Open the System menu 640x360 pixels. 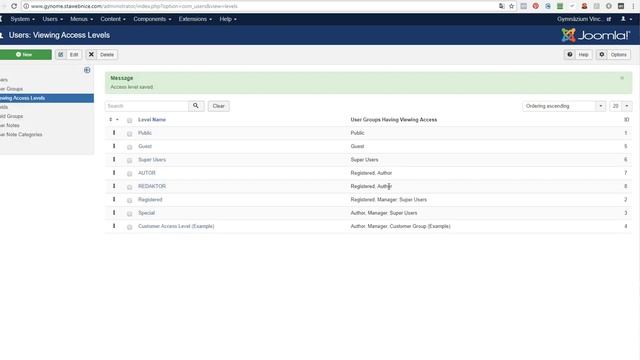coord(22,19)
